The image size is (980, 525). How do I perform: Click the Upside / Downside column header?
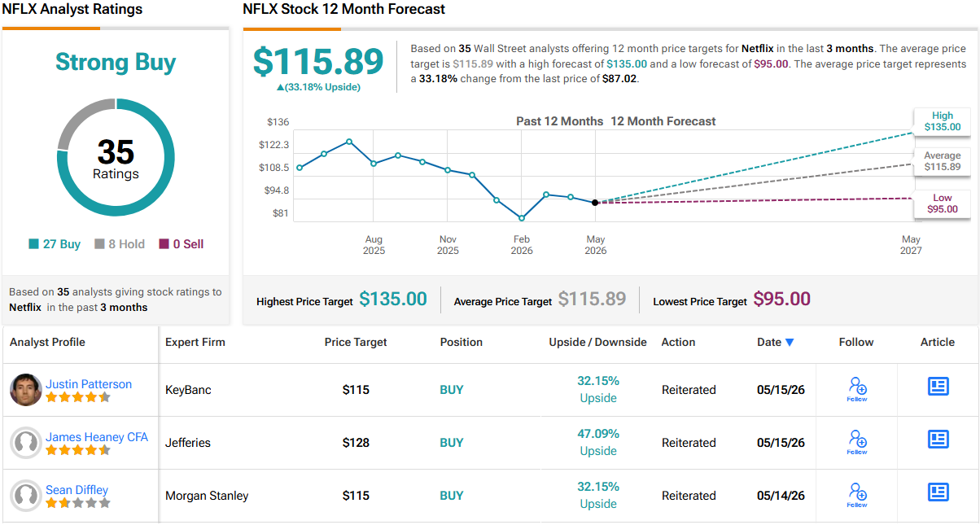(x=597, y=342)
